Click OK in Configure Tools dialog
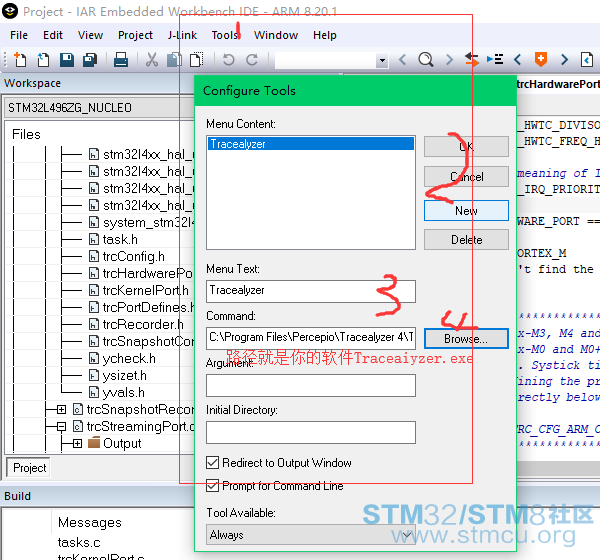The height and width of the screenshot is (560, 600). (x=466, y=147)
